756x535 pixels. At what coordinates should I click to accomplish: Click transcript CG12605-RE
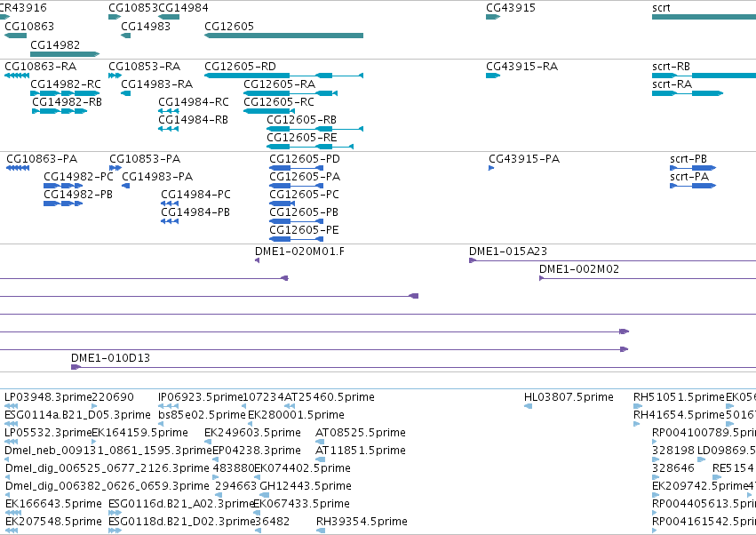[x=310, y=147]
